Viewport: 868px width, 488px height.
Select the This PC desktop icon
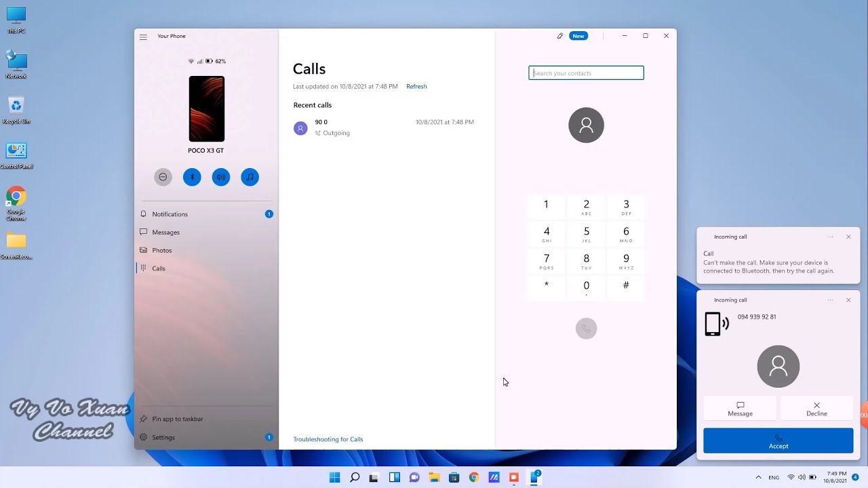[x=16, y=20]
